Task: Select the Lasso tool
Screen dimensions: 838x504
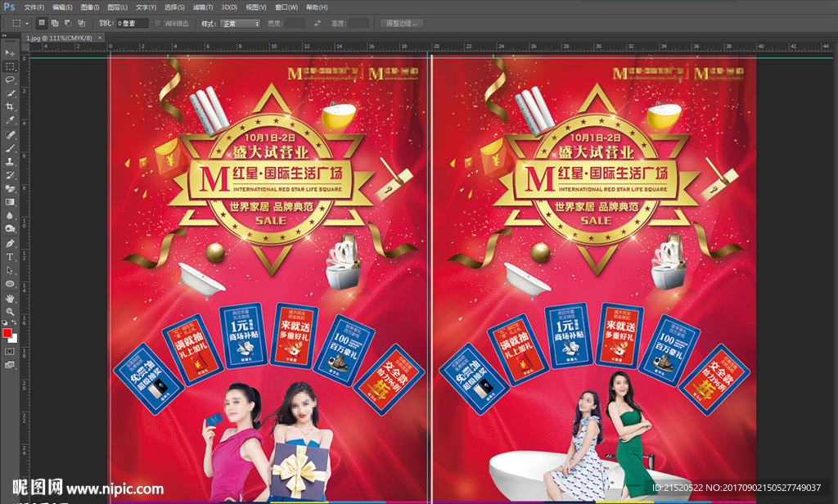Action: (10, 80)
